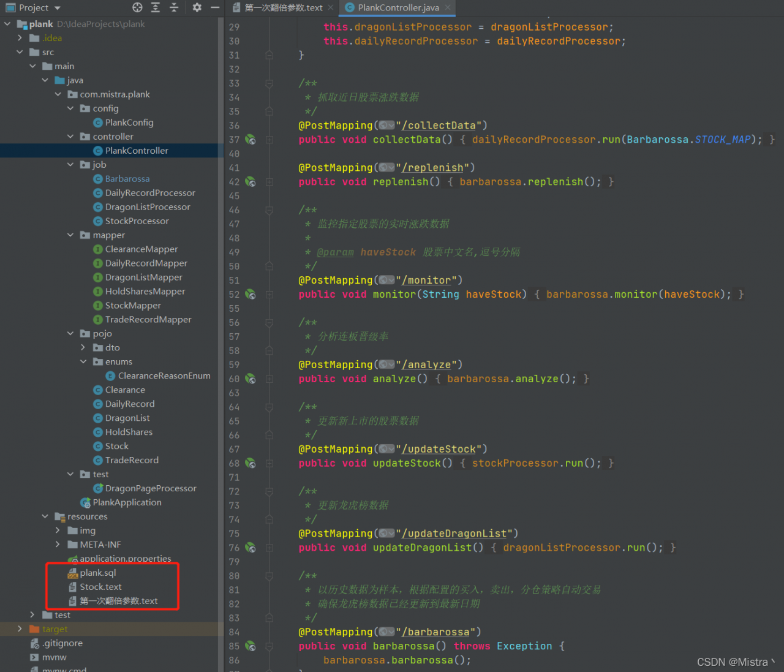Image resolution: width=784 pixels, height=672 pixels.
Task: Click the class icon of Barbarossa
Action: [x=97, y=179]
